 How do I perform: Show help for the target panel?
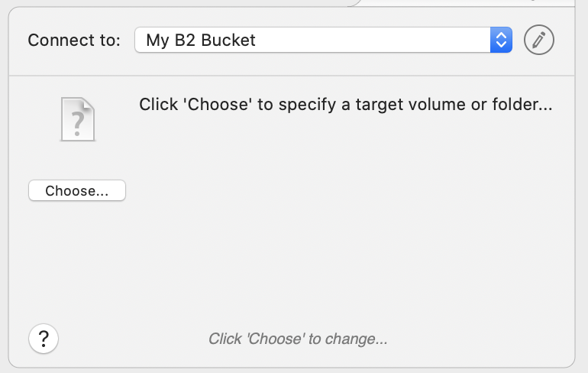(44, 339)
